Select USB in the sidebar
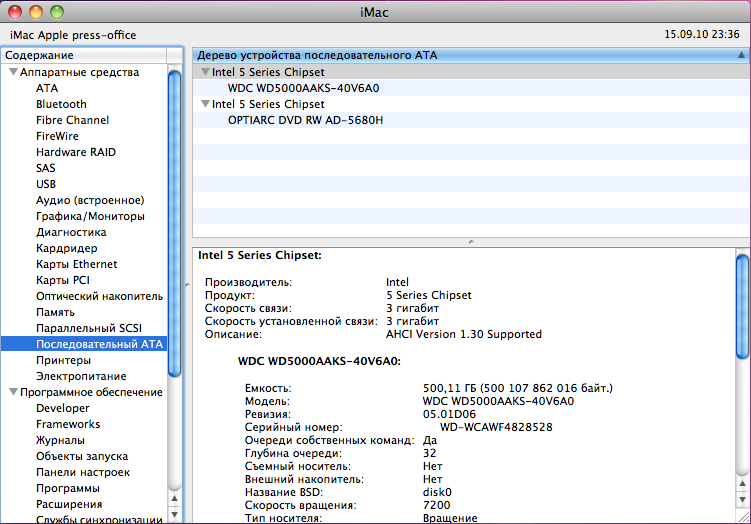 pyautogui.click(x=46, y=184)
